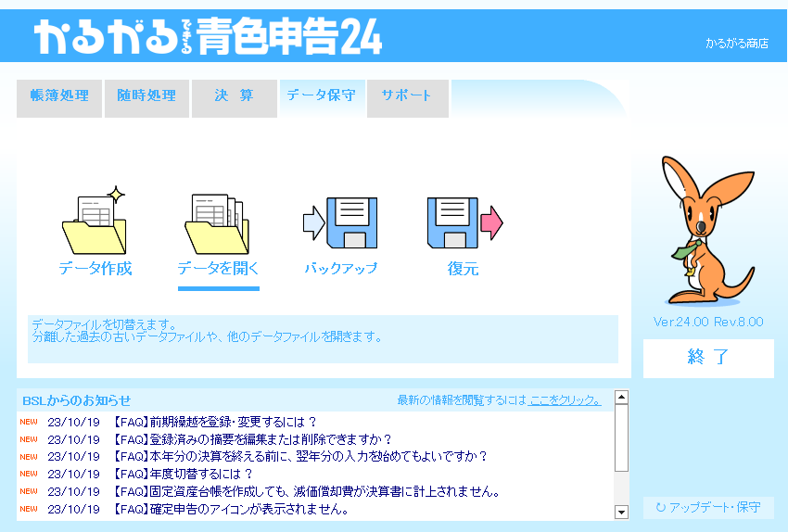Click the 復元 label

(463, 268)
